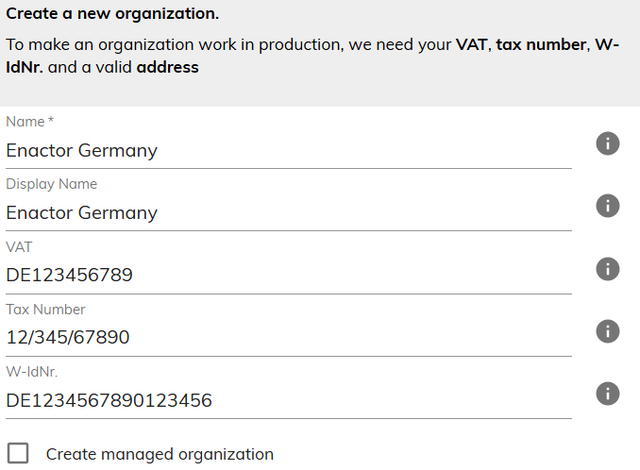Screen dimensions: 640x470
Task: Focus the Name input with 'Enactor Germany'
Action: (288, 151)
